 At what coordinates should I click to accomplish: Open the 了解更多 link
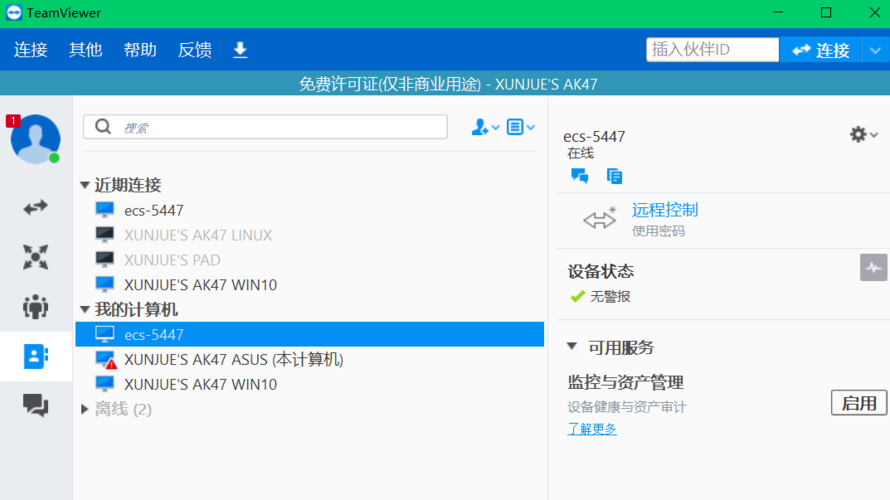click(592, 429)
